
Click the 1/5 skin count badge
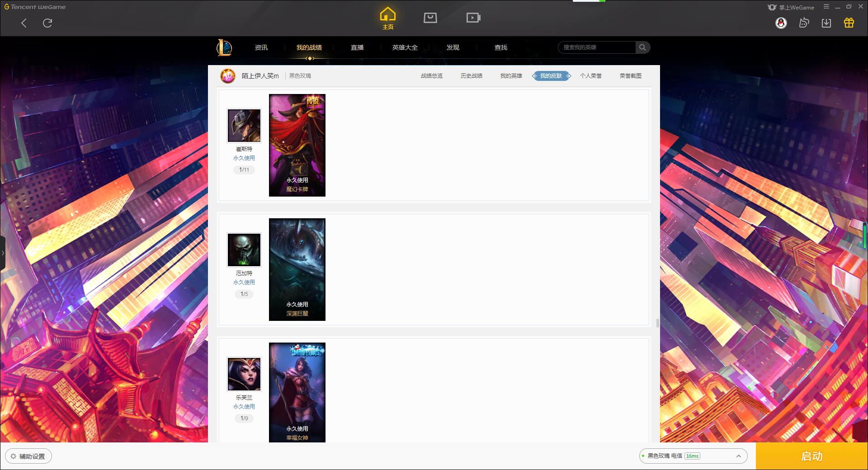tap(244, 294)
